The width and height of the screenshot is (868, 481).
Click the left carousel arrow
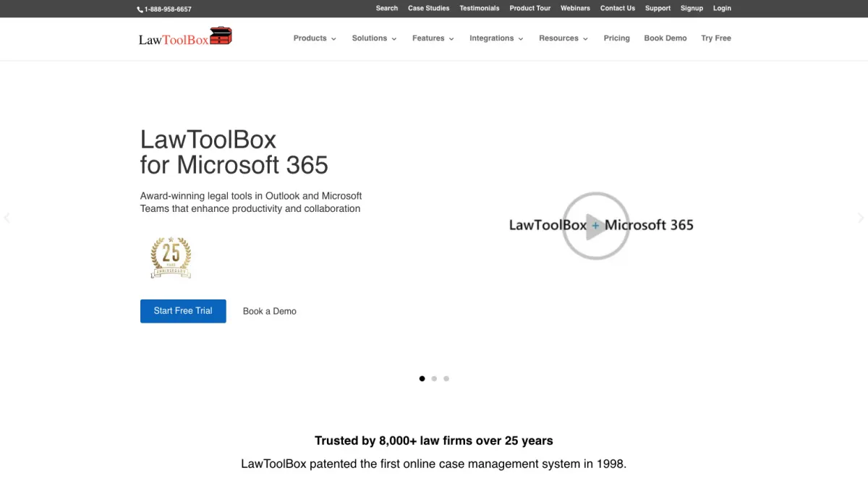pyautogui.click(x=7, y=218)
